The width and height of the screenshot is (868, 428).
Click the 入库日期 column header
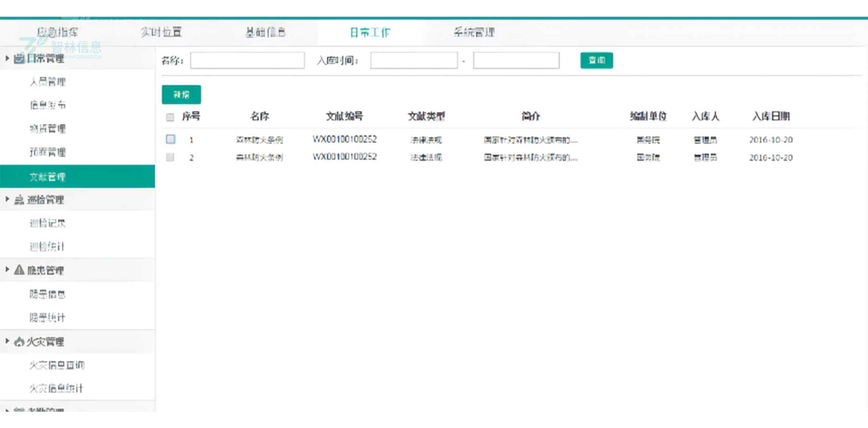[771, 116]
